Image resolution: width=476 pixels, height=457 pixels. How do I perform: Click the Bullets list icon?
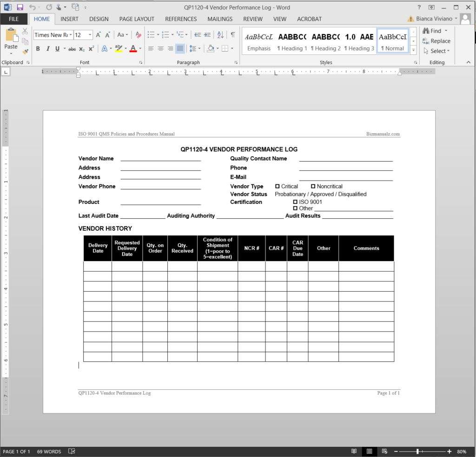[151, 34]
